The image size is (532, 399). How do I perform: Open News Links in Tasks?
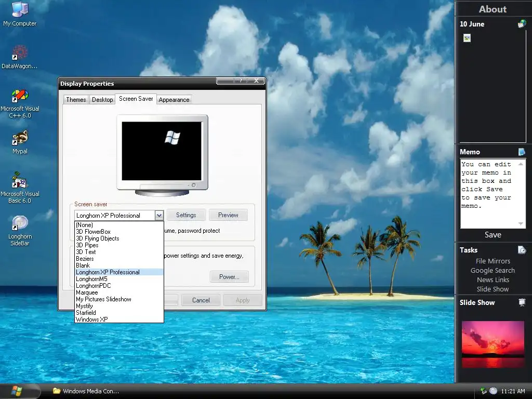[x=493, y=280]
